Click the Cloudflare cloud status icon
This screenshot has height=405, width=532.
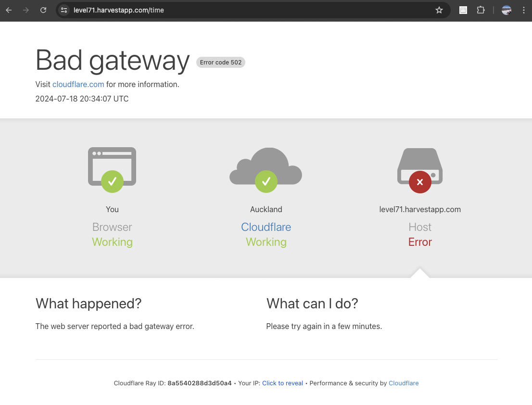pyautogui.click(x=266, y=170)
